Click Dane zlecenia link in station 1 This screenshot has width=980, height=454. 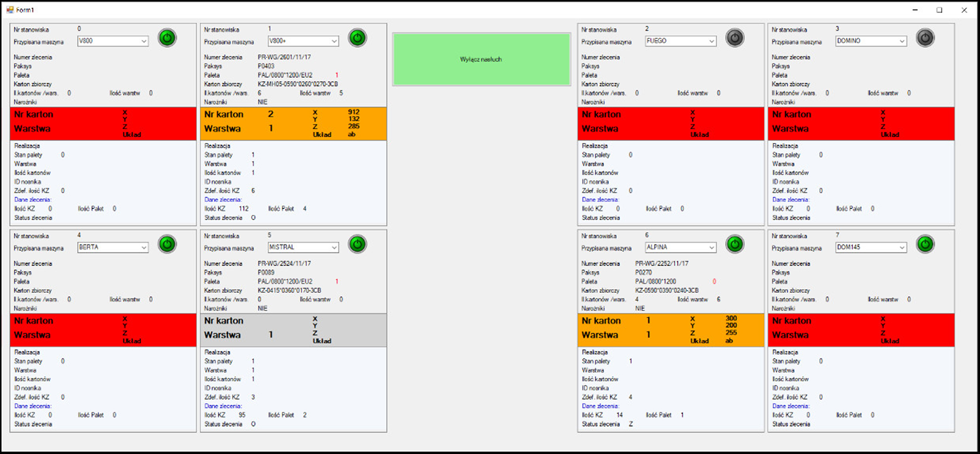(223, 200)
